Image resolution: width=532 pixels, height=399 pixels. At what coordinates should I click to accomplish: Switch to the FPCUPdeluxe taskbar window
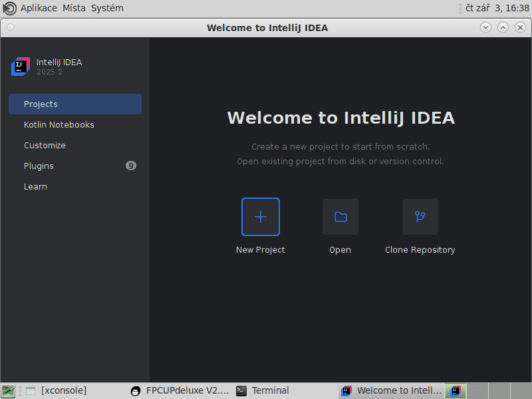click(x=180, y=391)
